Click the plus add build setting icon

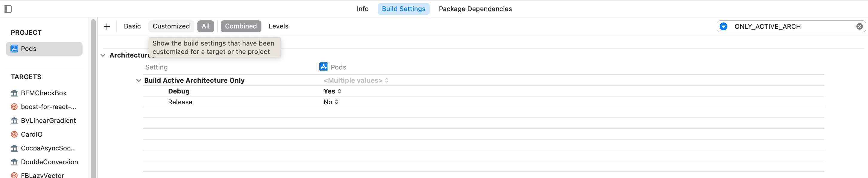click(107, 26)
